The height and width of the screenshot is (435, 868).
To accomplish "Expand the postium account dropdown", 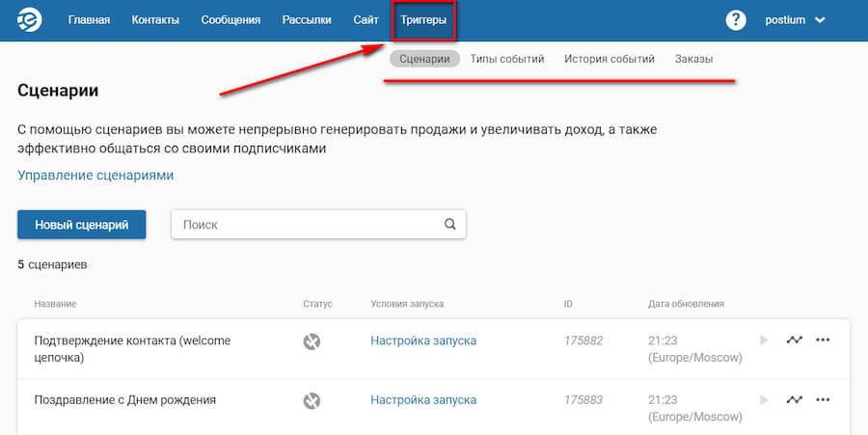I will click(796, 20).
